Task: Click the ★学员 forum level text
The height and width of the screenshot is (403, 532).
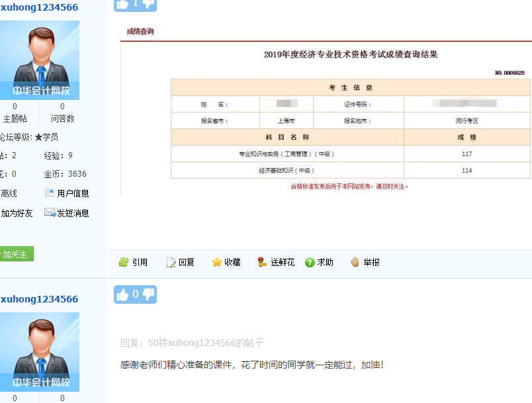Action: 46,137
